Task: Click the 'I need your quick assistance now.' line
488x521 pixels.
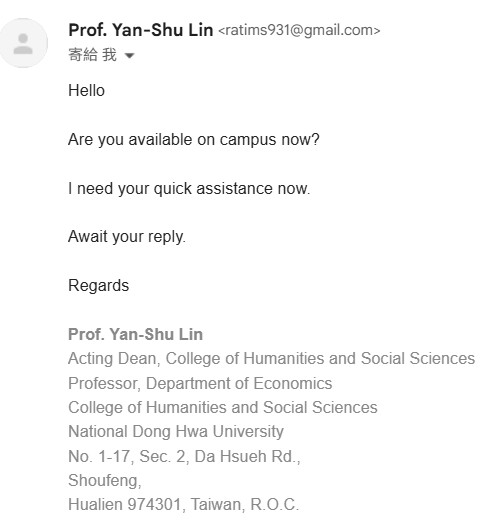Action: pos(189,189)
